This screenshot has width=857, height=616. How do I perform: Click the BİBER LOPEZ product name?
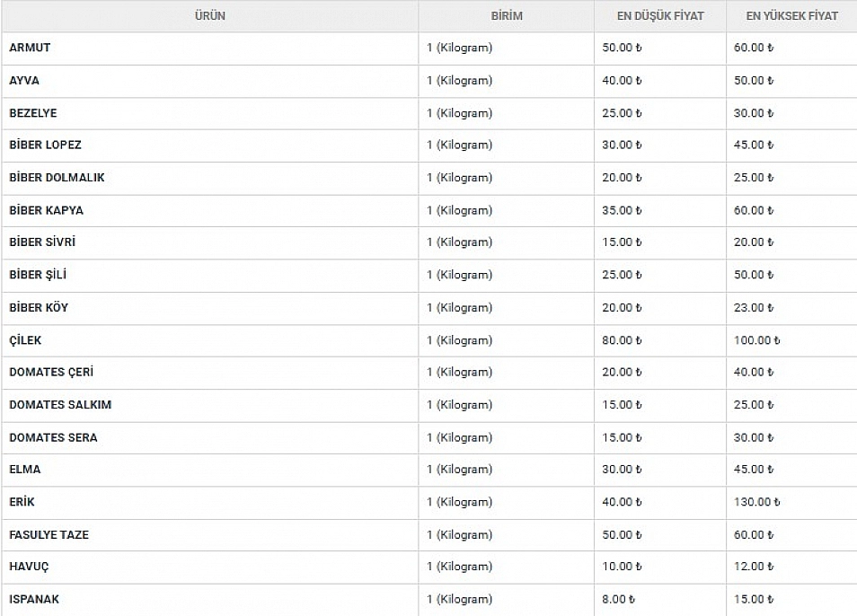[45, 145]
